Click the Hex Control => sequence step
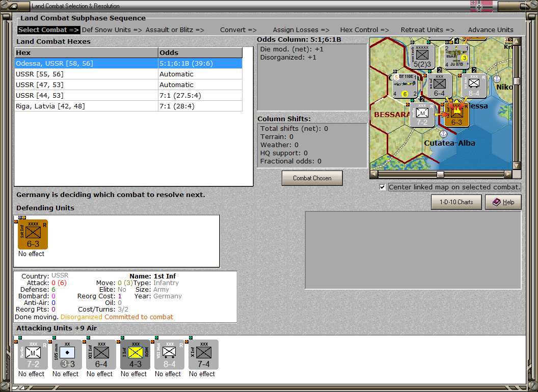538x392 pixels. 364,30
